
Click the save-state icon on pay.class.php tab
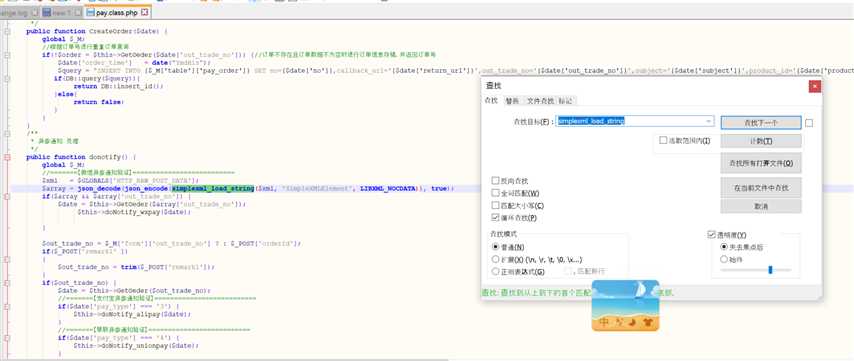90,12
